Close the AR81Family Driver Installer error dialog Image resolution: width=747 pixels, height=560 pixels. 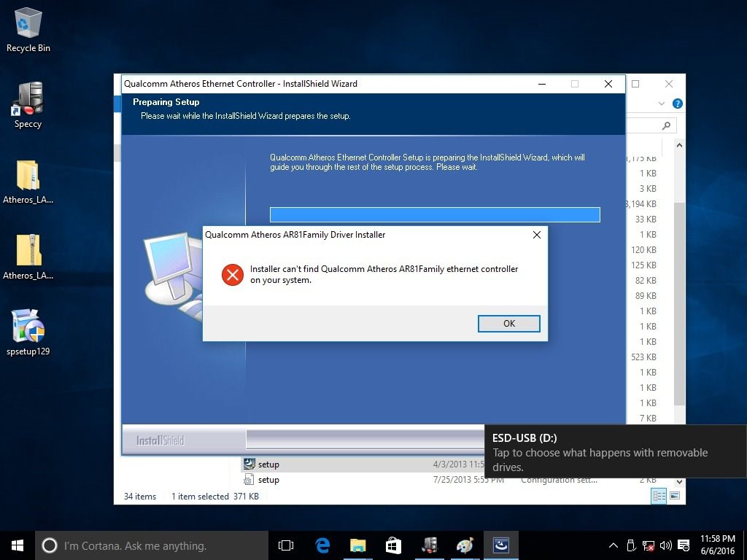537,235
